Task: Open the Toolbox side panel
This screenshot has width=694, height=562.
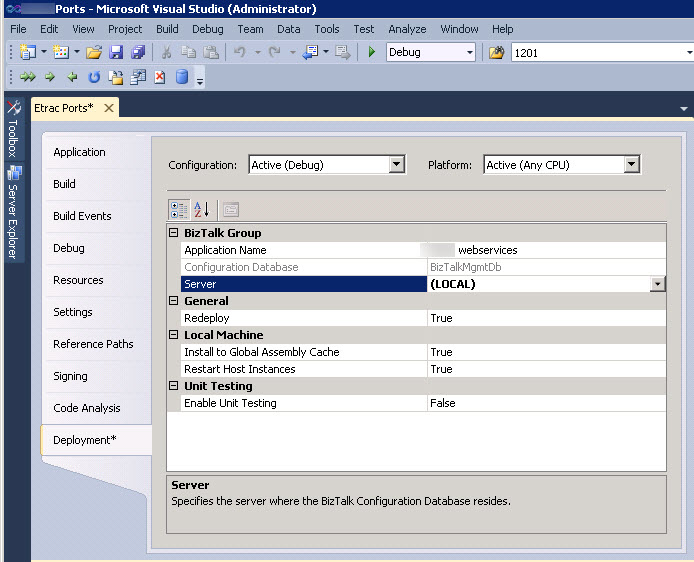Action: click(13, 130)
